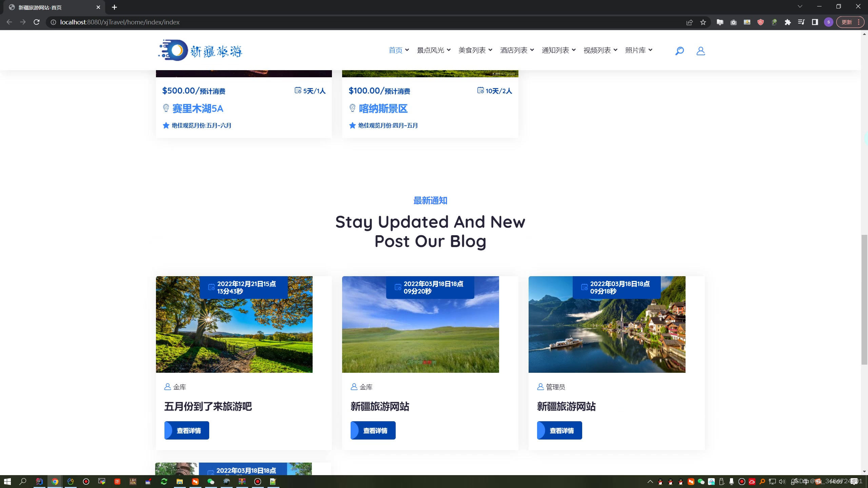Open the volume control in the system tray
Viewport: 868px width, 488px height.
click(x=782, y=481)
